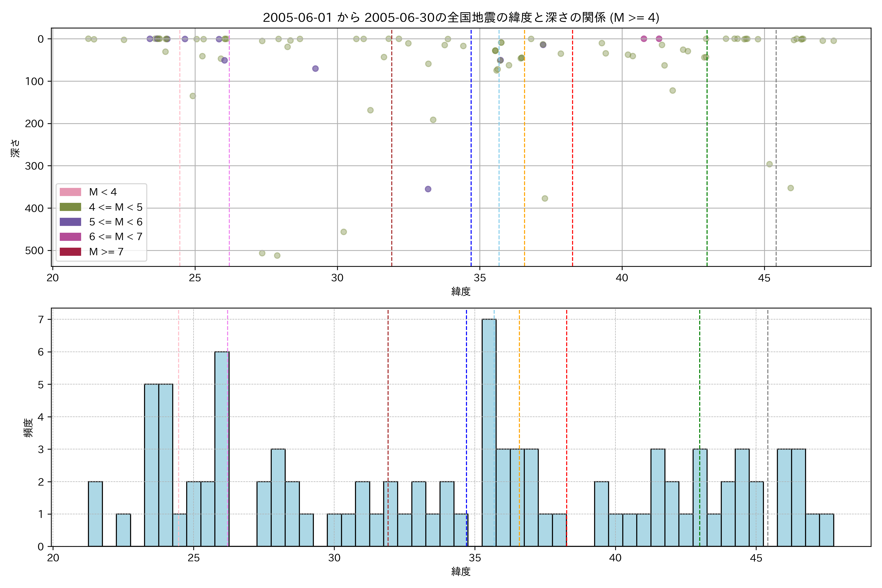This screenshot has height=588, width=882.
Task: Click the olive 4 <= M < 5 legend swatch
Action: click(x=70, y=207)
